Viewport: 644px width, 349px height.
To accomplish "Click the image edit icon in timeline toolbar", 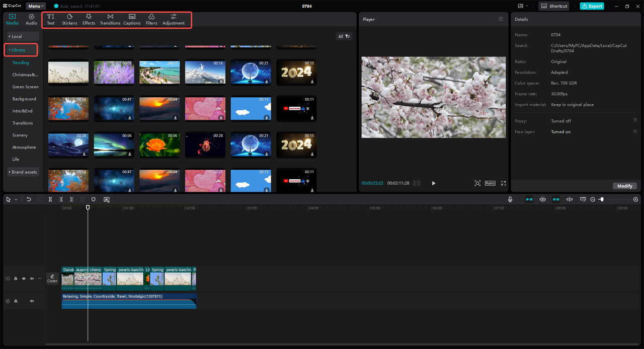I will (107, 199).
